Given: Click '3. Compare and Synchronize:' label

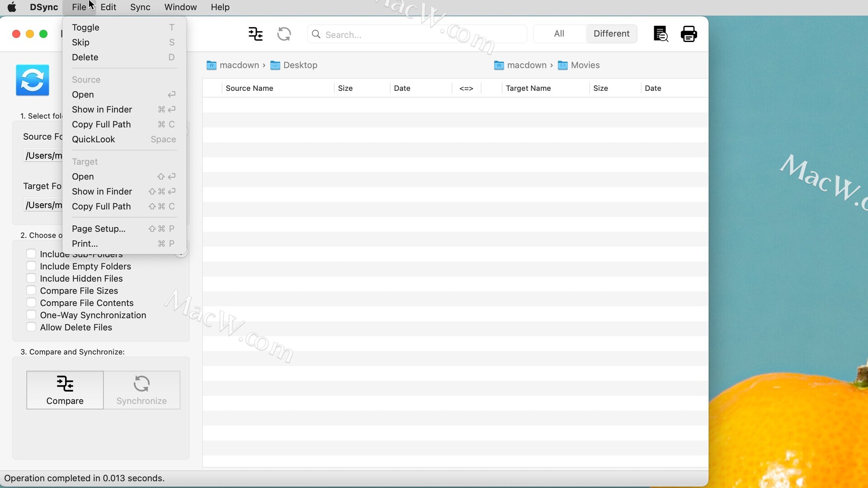Looking at the screenshot, I should 72,352.
